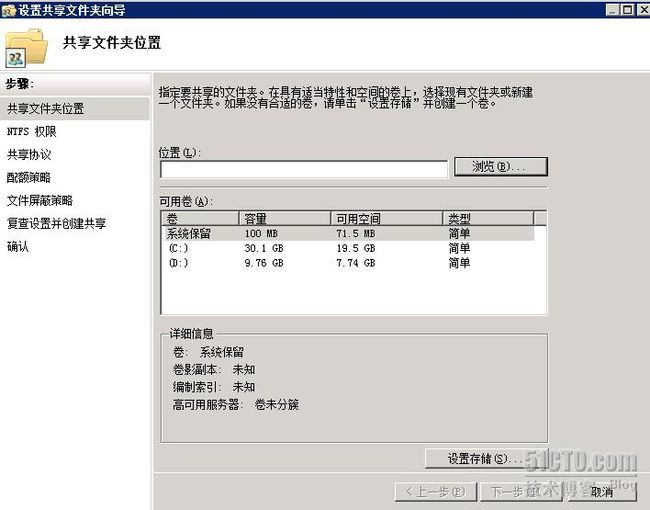Image resolution: width=650 pixels, height=510 pixels.
Task: Click the 71.5 MB free space cell
Action: 356,233
